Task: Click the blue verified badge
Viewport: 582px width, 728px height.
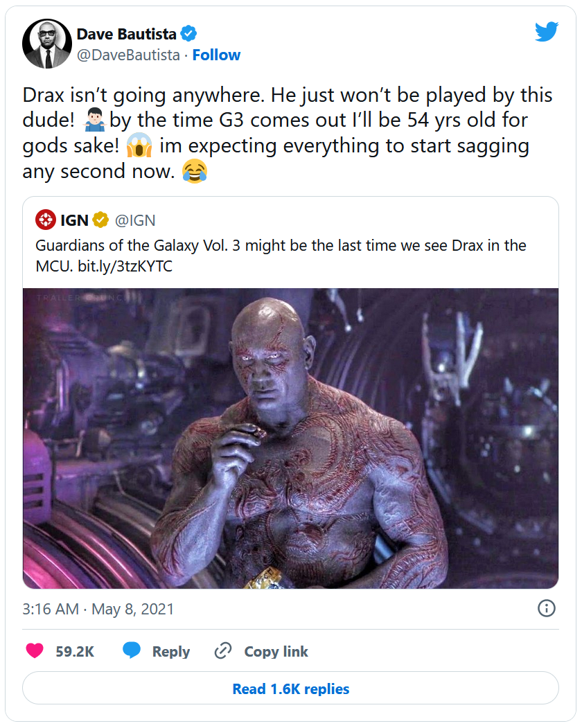Action: (x=189, y=33)
